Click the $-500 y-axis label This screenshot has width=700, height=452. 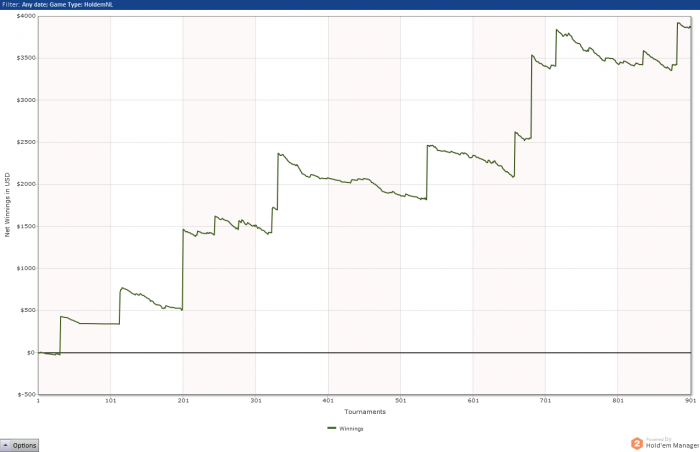pos(27,394)
